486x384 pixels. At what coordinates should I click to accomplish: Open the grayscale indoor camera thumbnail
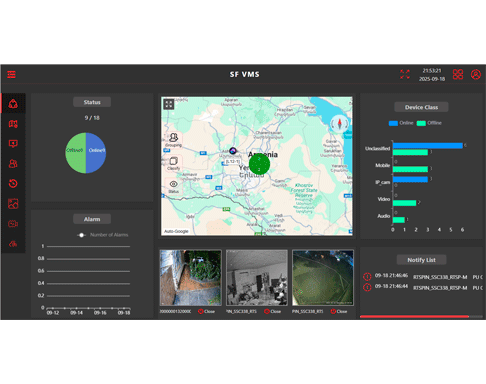pos(257,278)
